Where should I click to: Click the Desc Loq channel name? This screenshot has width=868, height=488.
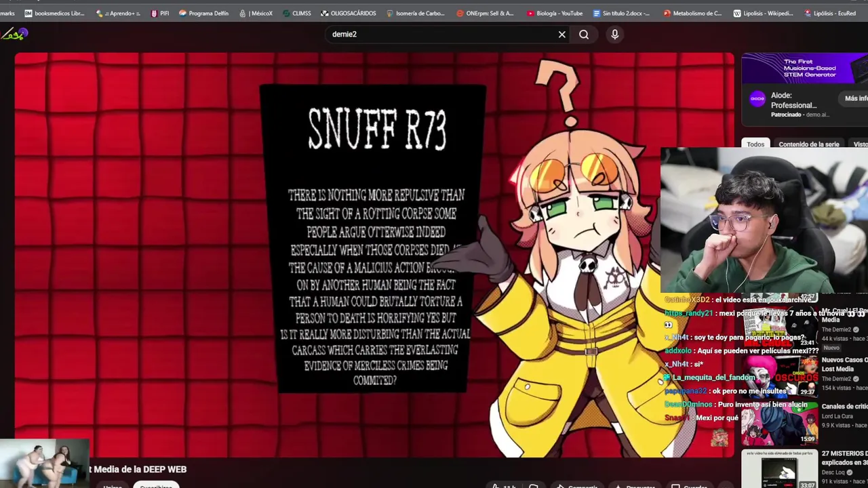[834, 472]
